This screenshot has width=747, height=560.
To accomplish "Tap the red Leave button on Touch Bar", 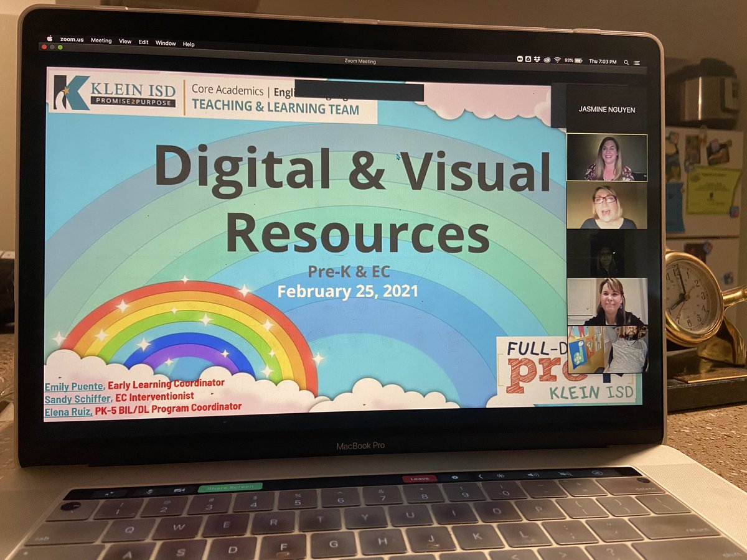I will (x=420, y=478).
